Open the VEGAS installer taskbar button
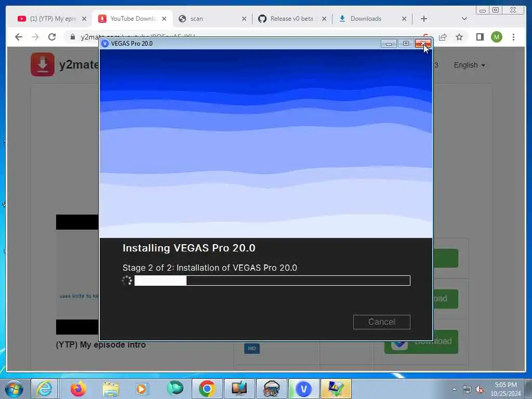Viewport: 532px width, 399px height. pyautogui.click(x=303, y=389)
